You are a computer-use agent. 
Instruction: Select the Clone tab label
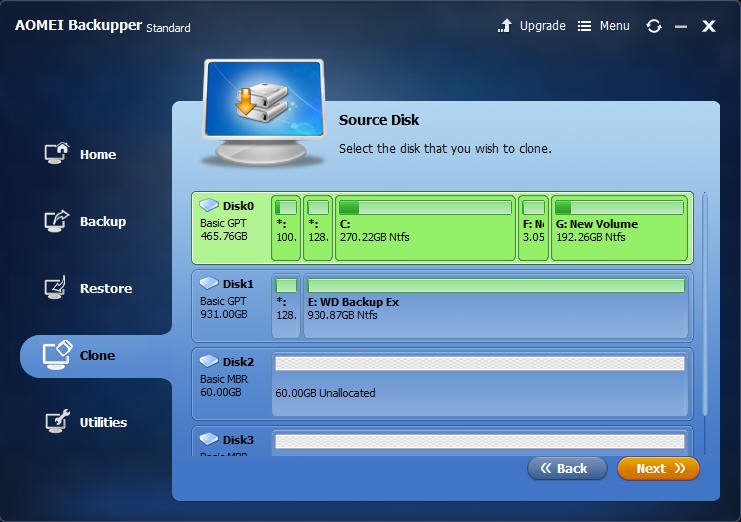pyautogui.click(x=97, y=356)
